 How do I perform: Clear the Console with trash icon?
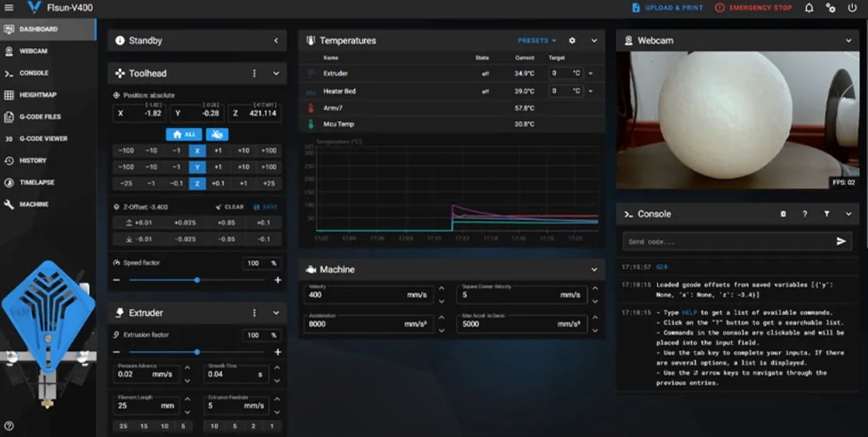point(783,214)
